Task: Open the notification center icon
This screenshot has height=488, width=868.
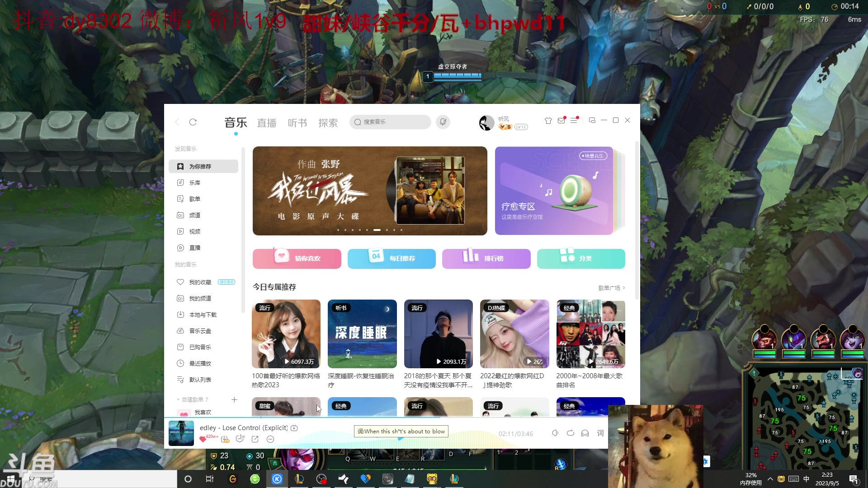Action: [x=854, y=479]
